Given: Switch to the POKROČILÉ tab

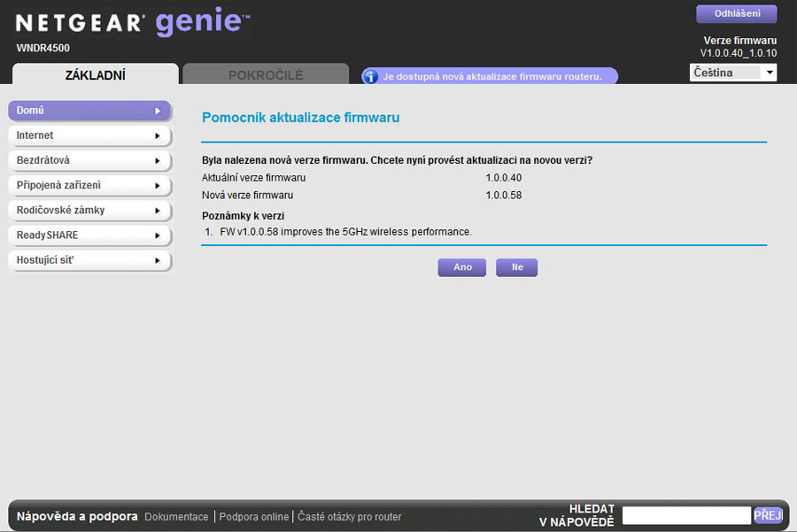Looking at the screenshot, I should [x=266, y=74].
